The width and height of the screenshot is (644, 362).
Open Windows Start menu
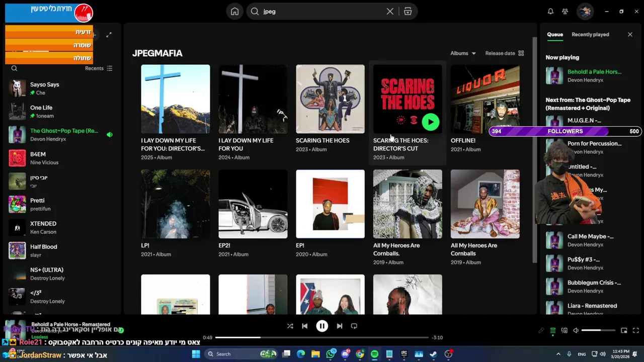tap(196, 354)
